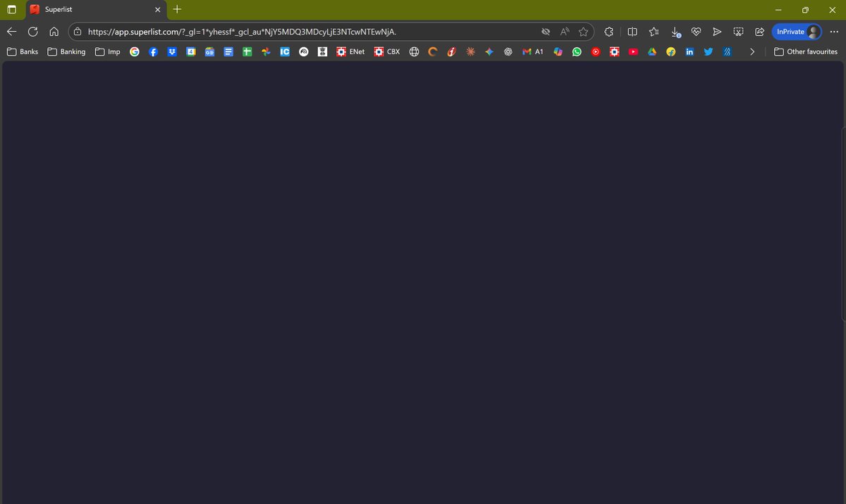Open the Google bookmark

135,51
